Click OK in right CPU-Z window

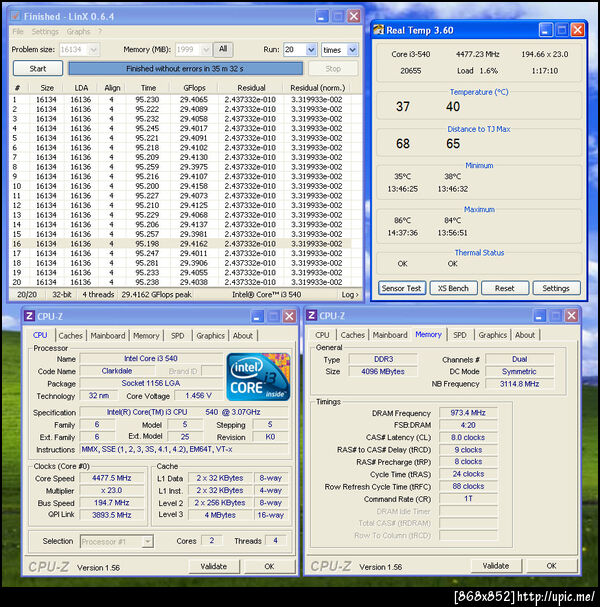click(x=552, y=566)
